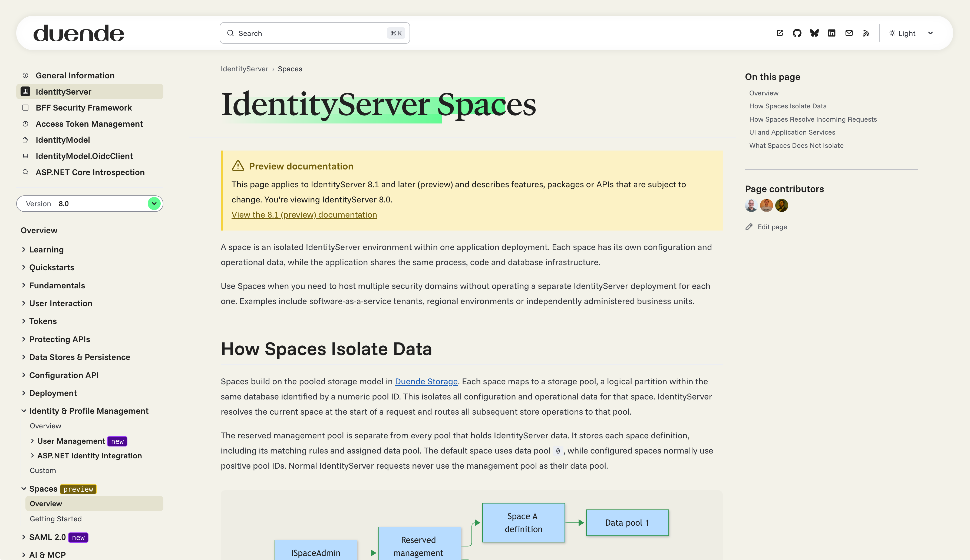This screenshot has height=560, width=970.
Task: Expand Data Stores & Persistence section
Action: [24, 357]
